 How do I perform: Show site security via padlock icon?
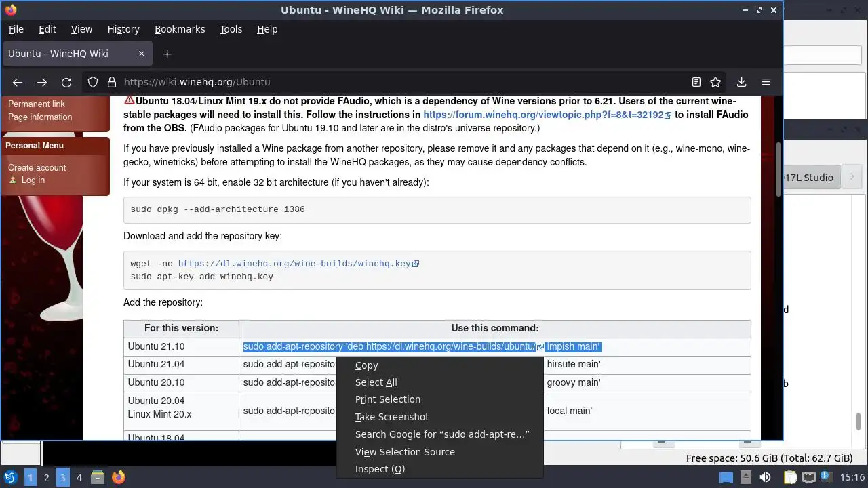(x=112, y=82)
